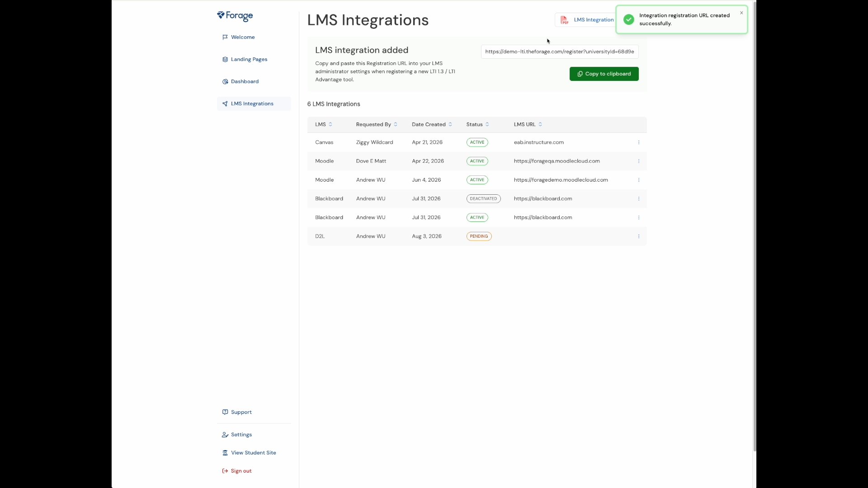Click eab.instructure.com URL cell
This screenshot has width=868, height=488.
[539, 142]
